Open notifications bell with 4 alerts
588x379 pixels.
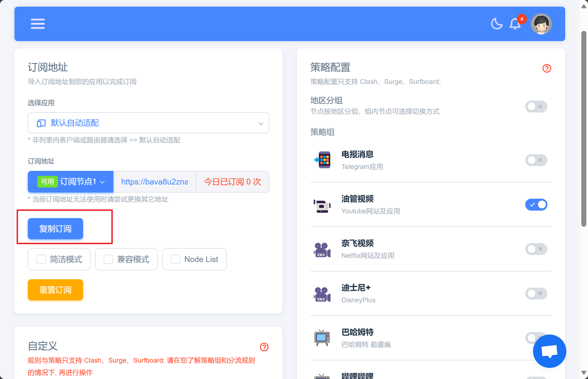(515, 24)
